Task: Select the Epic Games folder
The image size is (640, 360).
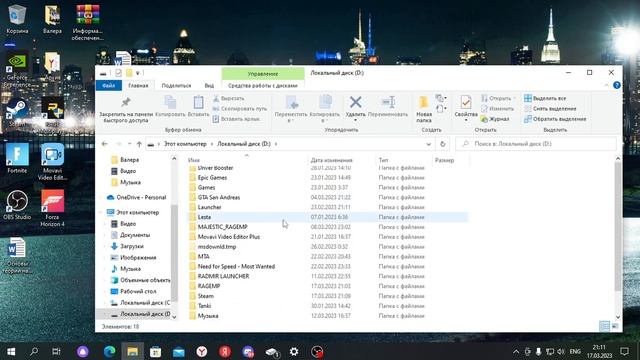Action: coord(212,178)
